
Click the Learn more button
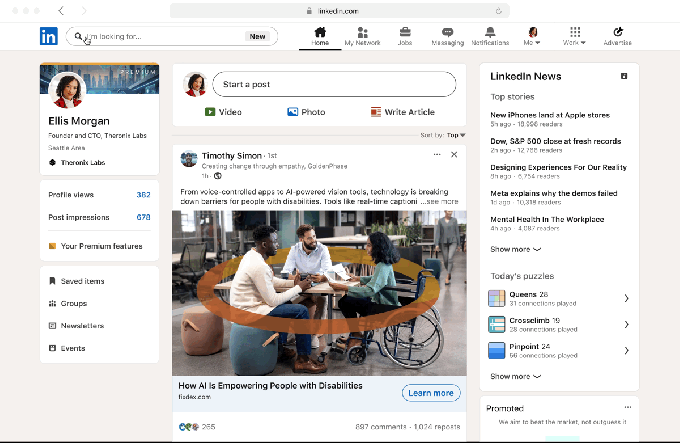tap(431, 393)
